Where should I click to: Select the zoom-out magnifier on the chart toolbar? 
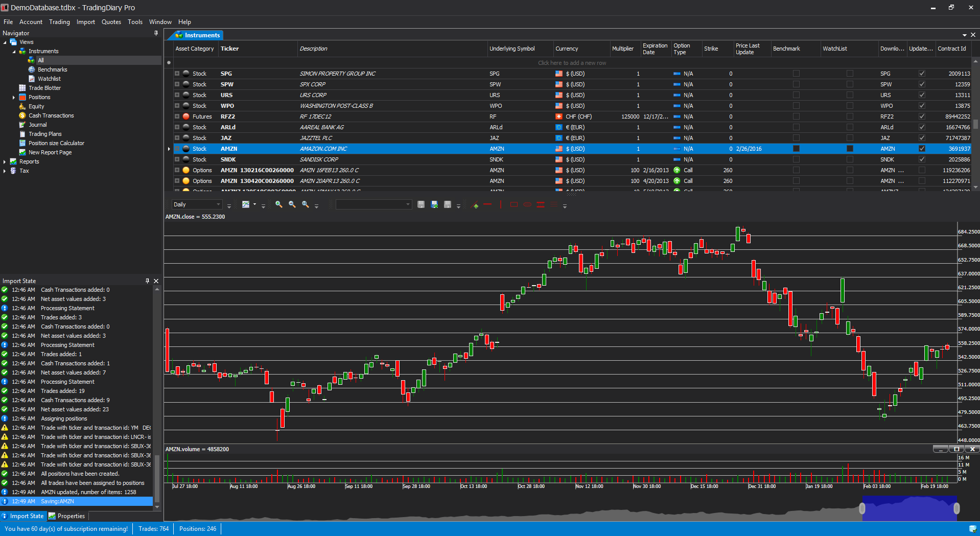(x=292, y=204)
